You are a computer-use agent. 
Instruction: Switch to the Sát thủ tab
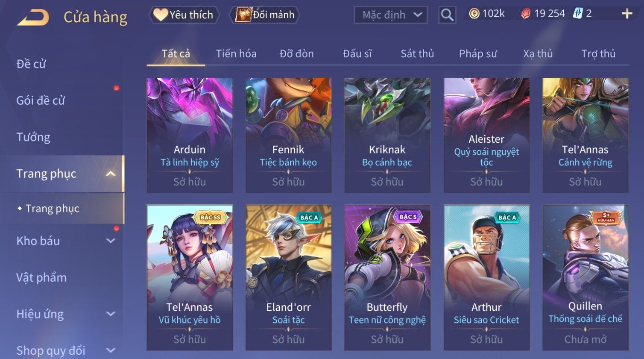pos(417,54)
